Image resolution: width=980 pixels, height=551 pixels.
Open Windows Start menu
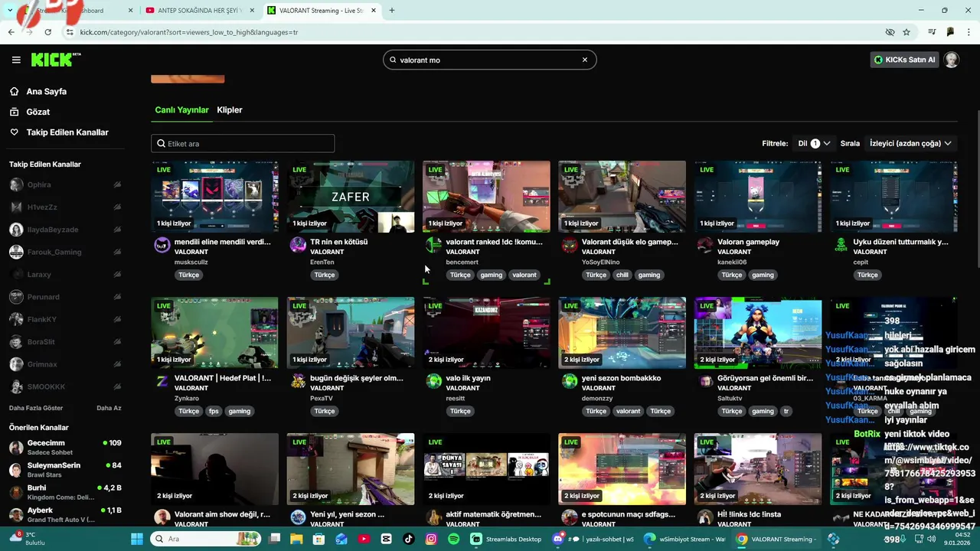[137, 539]
